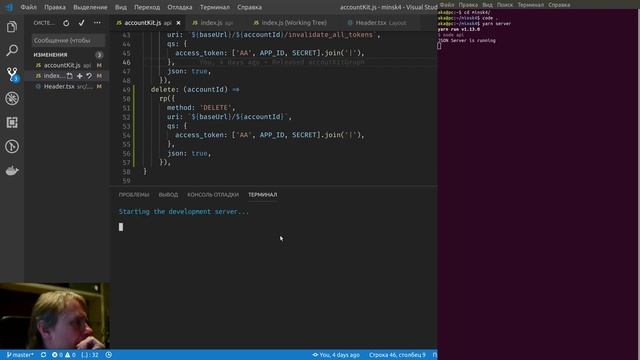
Task: Click 'Строка 46, столбец 9' position indicator
Action: 397,355
